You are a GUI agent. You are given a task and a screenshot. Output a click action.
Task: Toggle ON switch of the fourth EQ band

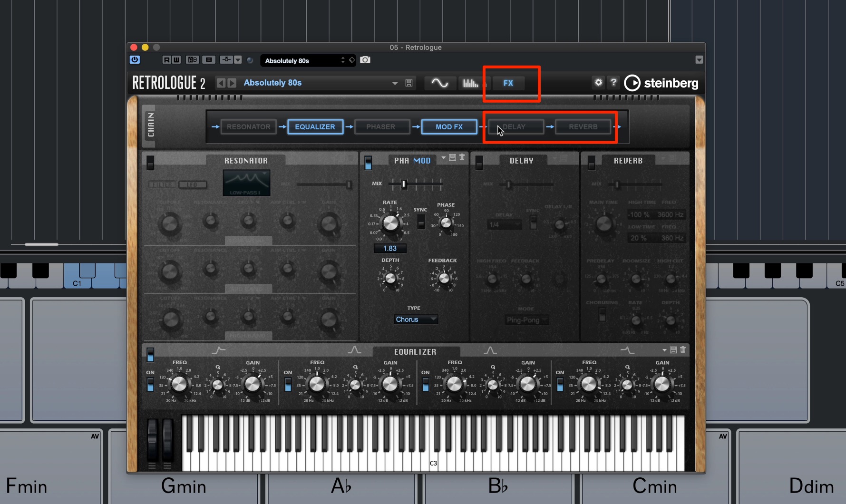click(560, 384)
